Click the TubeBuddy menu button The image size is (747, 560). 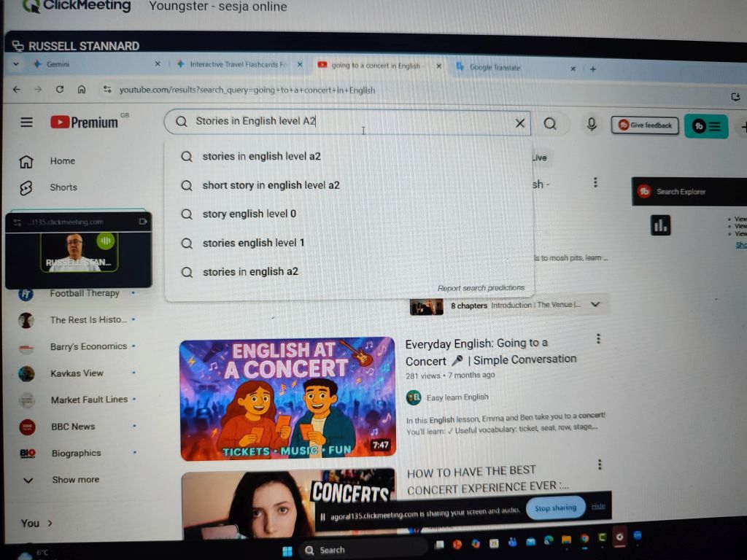[705, 126]
